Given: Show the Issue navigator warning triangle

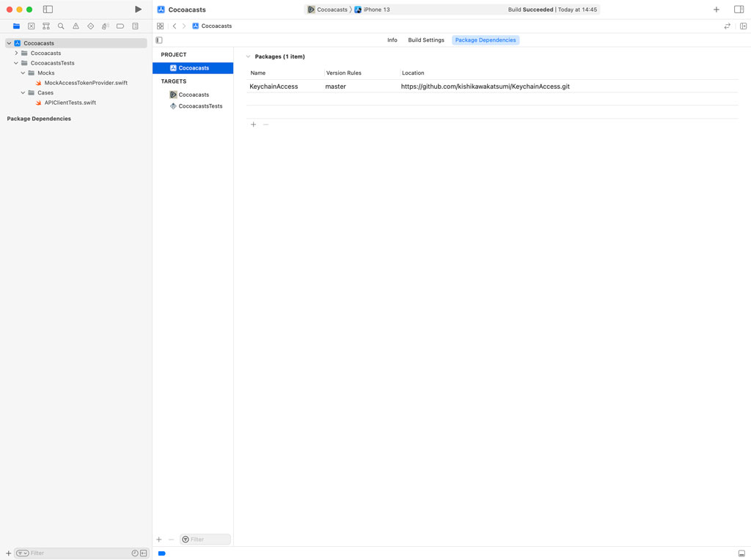Looking at the screenshot, I should coord(75,26).
